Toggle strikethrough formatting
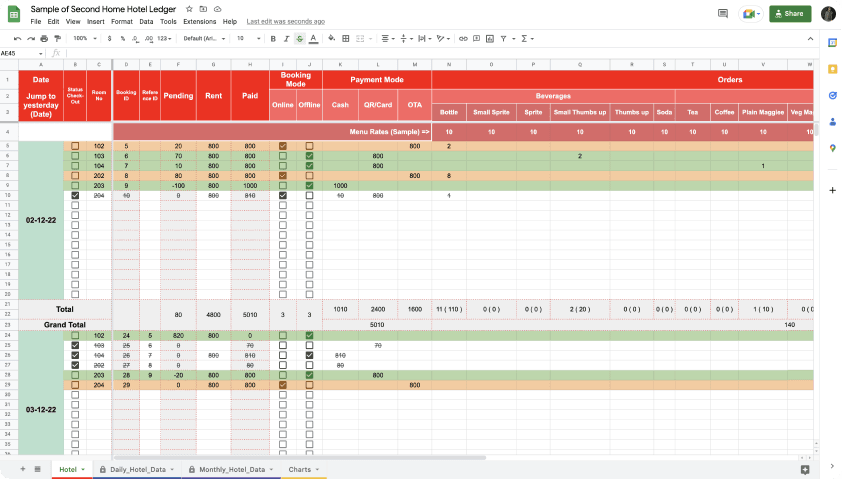The width and height of the screenshot is (842, 479). 300,39
